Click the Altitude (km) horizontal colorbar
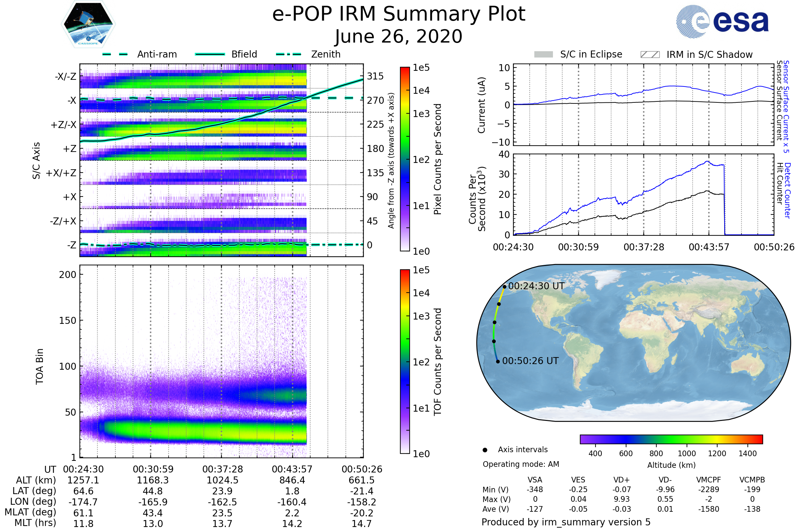This screenshot has width=798, height=532. [x=671, y=439]
